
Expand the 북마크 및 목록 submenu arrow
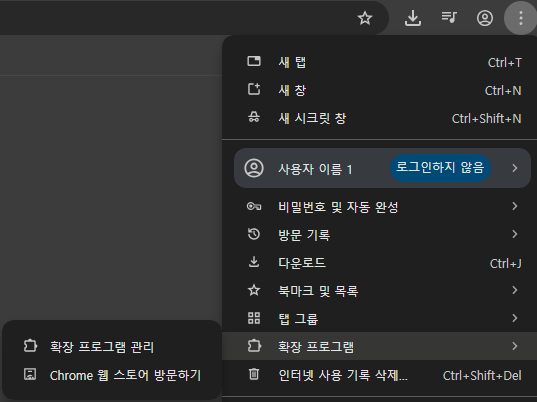514,290
